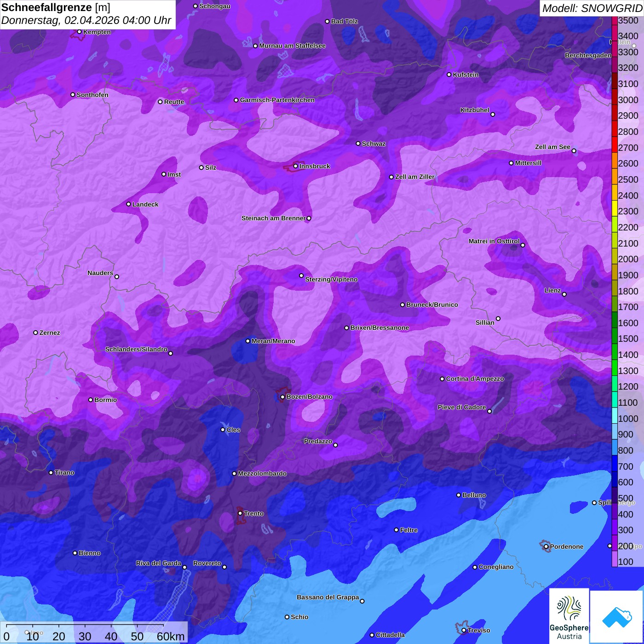This screenshot has width=644, height=644.
Task: Click the Kempten city marker dot
Action: [79, 32]
